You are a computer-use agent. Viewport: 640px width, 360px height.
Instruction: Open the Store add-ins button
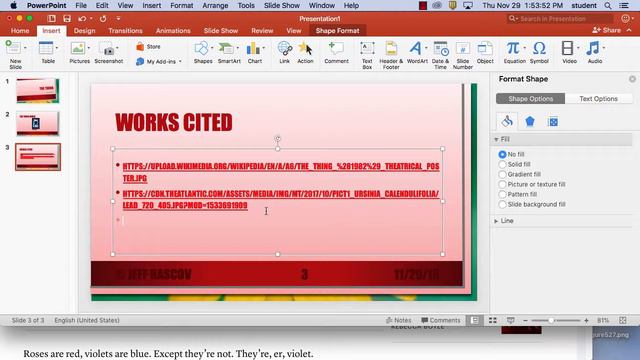[x=148, y=47]
